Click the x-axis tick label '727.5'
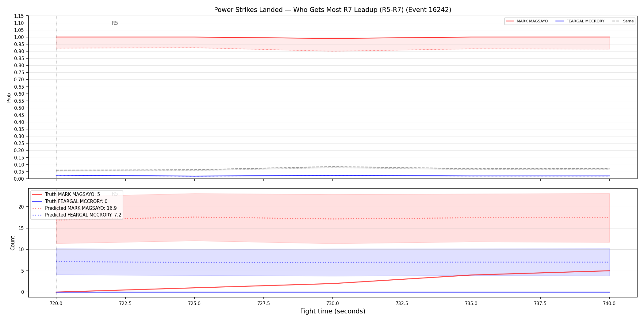 [x=263, y=304]
